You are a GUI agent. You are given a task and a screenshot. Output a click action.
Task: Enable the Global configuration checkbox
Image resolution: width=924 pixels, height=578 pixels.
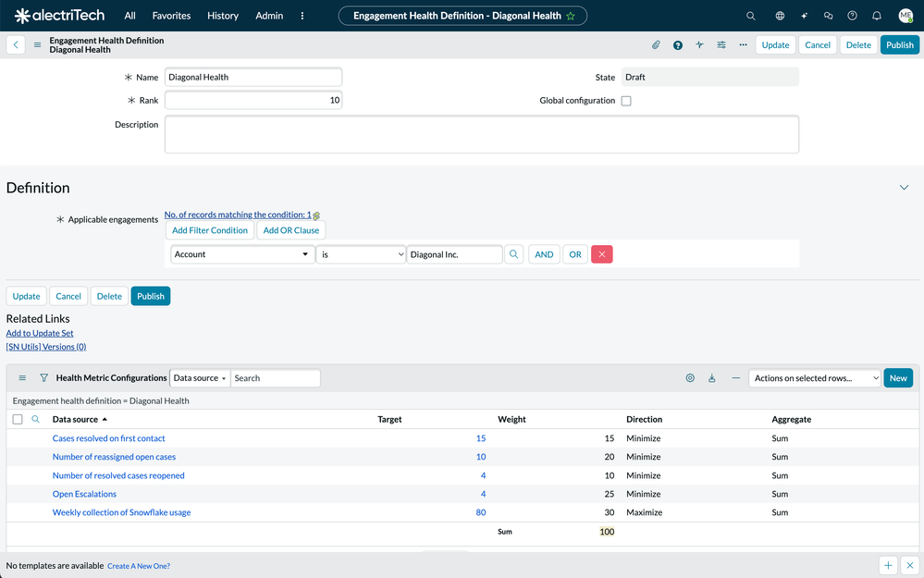626,100
